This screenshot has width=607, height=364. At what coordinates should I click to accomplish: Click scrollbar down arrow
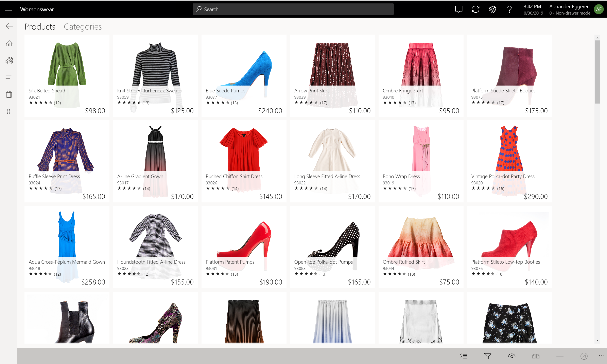597,340
